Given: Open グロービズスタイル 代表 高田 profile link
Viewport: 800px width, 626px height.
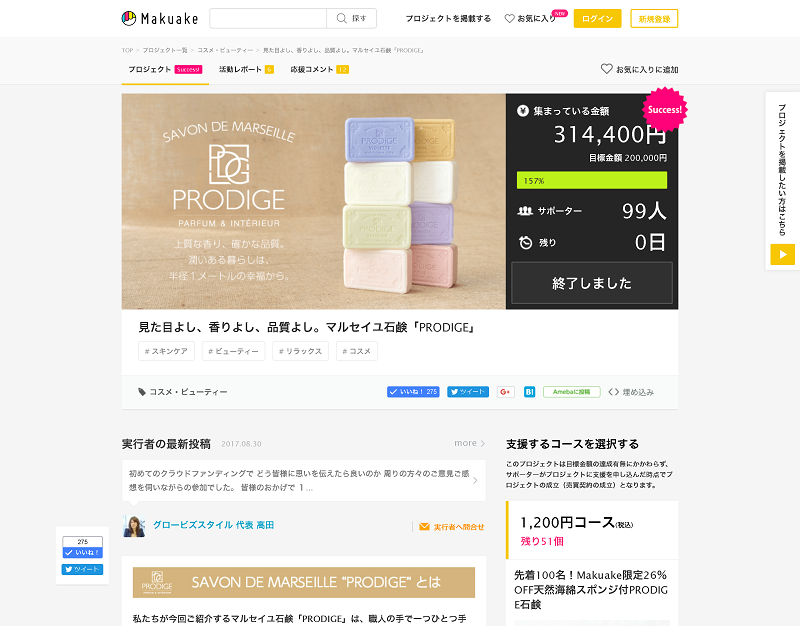Looking at the screenshot, I should (x=214, y=525).
